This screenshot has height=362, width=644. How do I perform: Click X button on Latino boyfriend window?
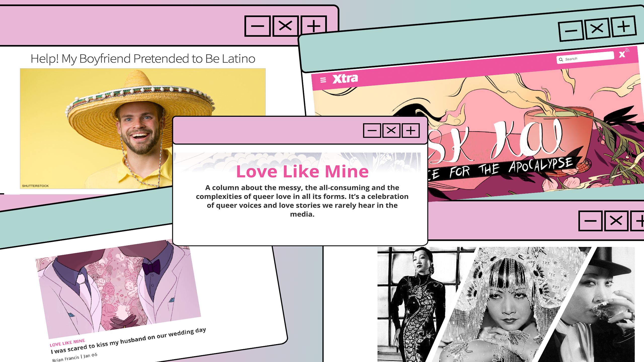click(285, 26)
